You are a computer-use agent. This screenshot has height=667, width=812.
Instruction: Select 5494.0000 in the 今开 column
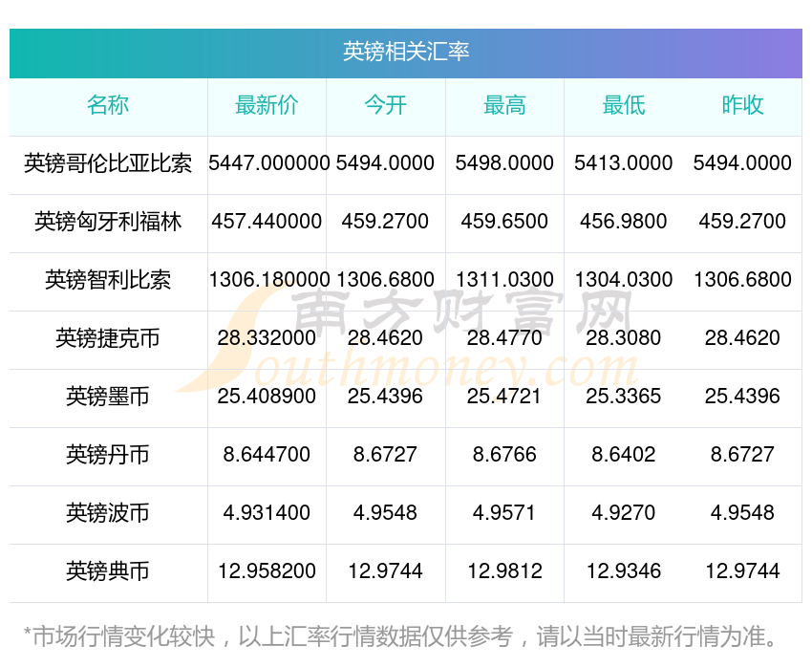click(x=385, y=163)
